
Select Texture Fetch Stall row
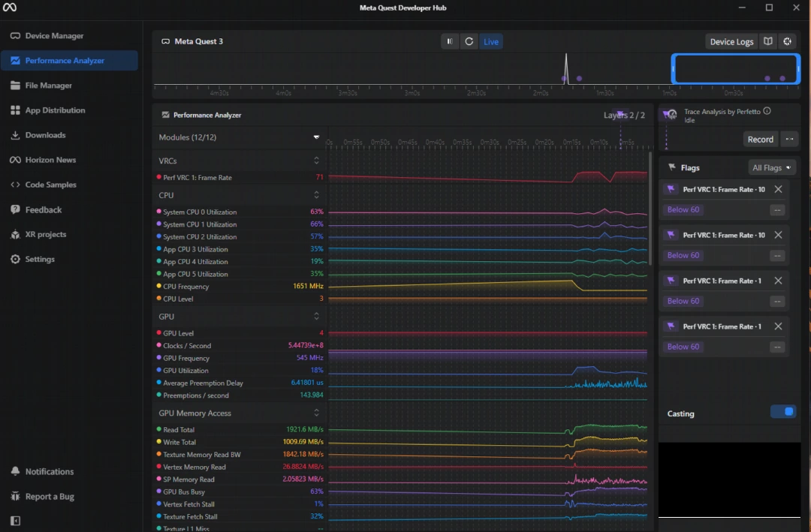[240, 516]
